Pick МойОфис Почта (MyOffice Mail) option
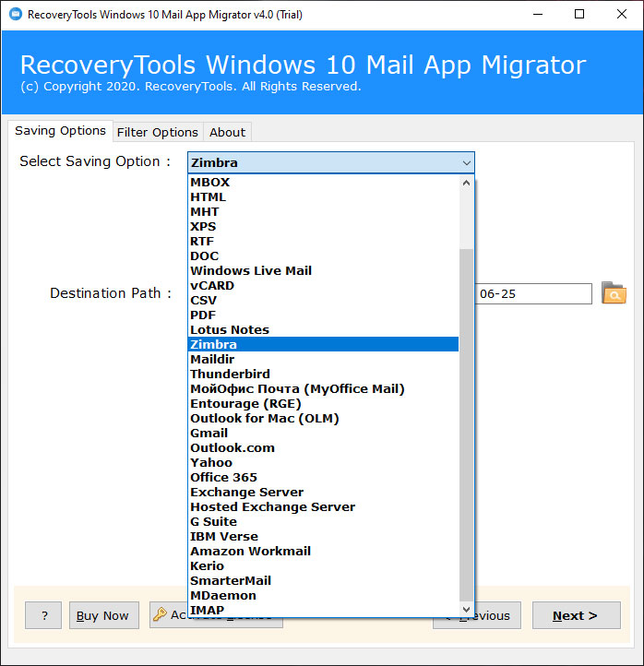644x666 pixels. click(x=323, y=388)
